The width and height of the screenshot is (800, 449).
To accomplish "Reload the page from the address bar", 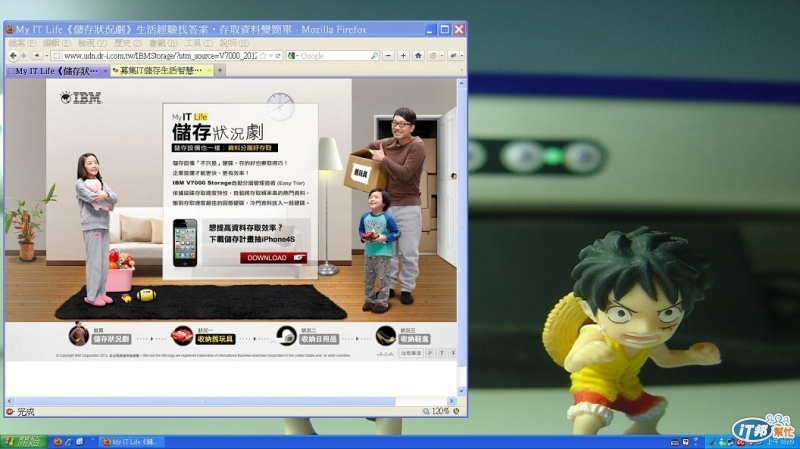I will [x=279, y=56].
